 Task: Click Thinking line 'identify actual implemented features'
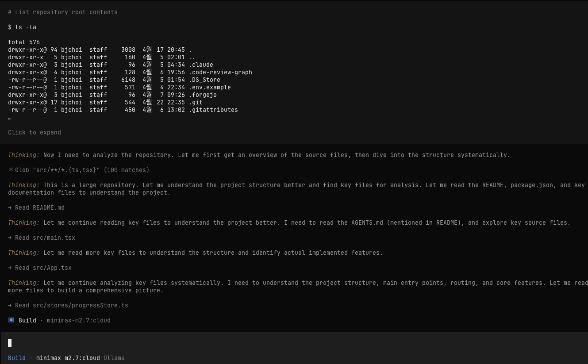[196, 253]
